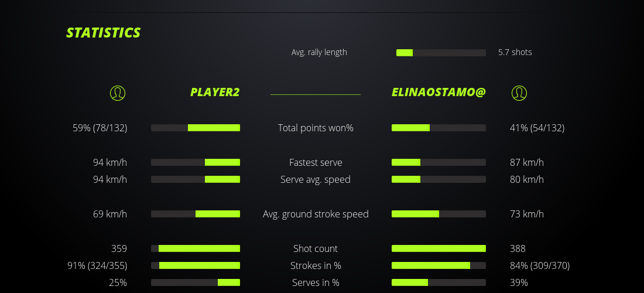Click the Strokes in % label
Viewport: 644px width, 293px height.
pos(316,265)
